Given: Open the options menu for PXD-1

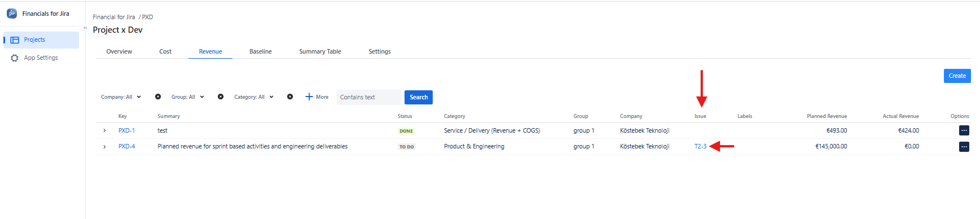Looking at the screenshot, I should (964, 130).
